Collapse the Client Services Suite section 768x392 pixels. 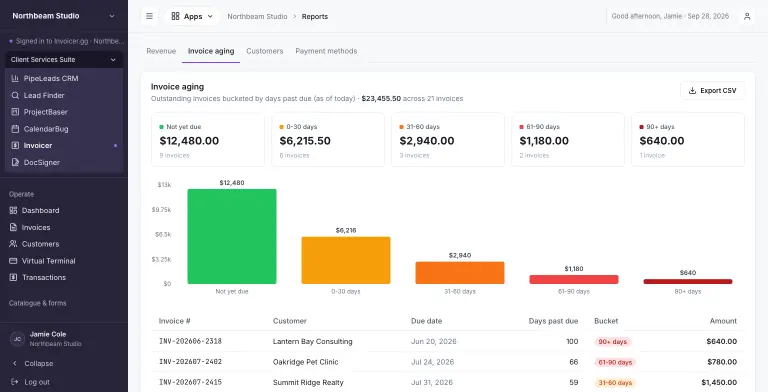click(64, 60)
